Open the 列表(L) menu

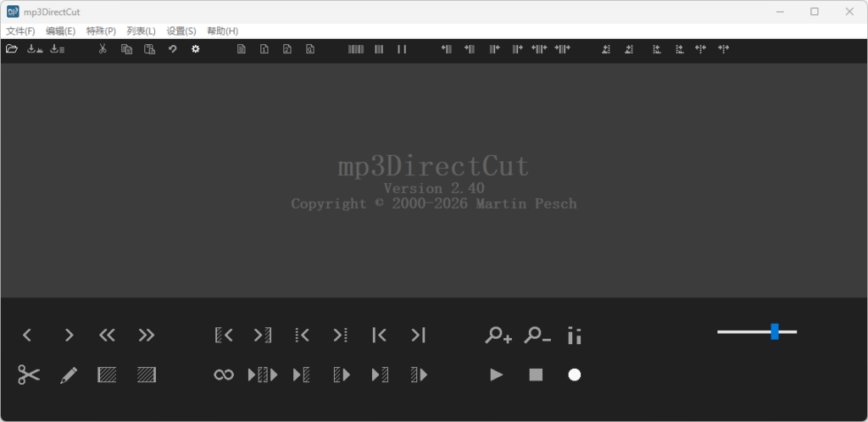pyautogui.click(x=142, y=31)
